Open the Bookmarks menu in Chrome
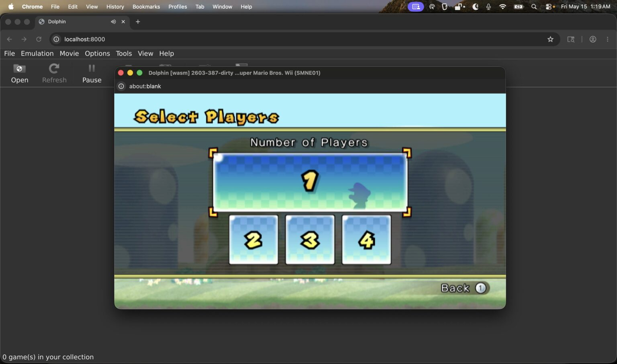617x364 pixels. [x=146, y=7]
